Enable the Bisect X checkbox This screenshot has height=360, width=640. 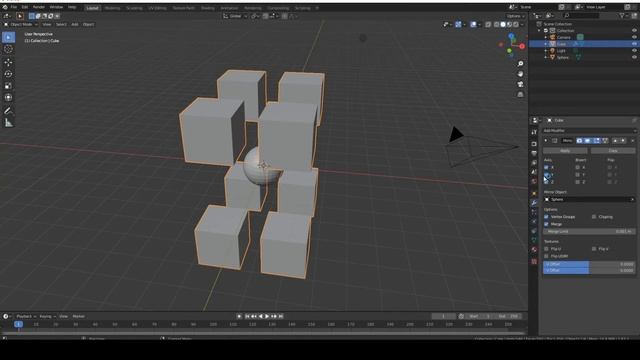coord(578,167)
